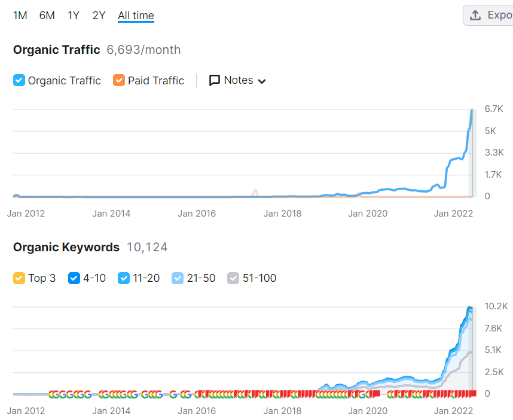This screenshot has height=420, width=513.
Task: Toggle the Top 3 keywords checkbox
Action: (x=19, y=278)
